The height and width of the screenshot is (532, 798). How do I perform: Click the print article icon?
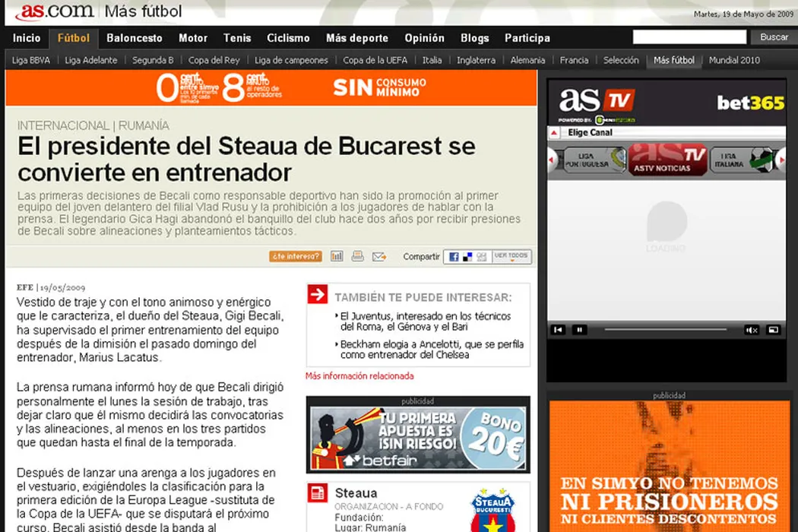[x=357, y=256]
